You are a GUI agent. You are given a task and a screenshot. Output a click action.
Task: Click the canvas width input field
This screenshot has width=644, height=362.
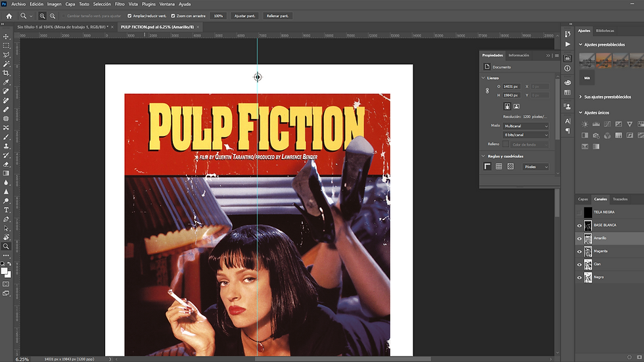point(511,87)
